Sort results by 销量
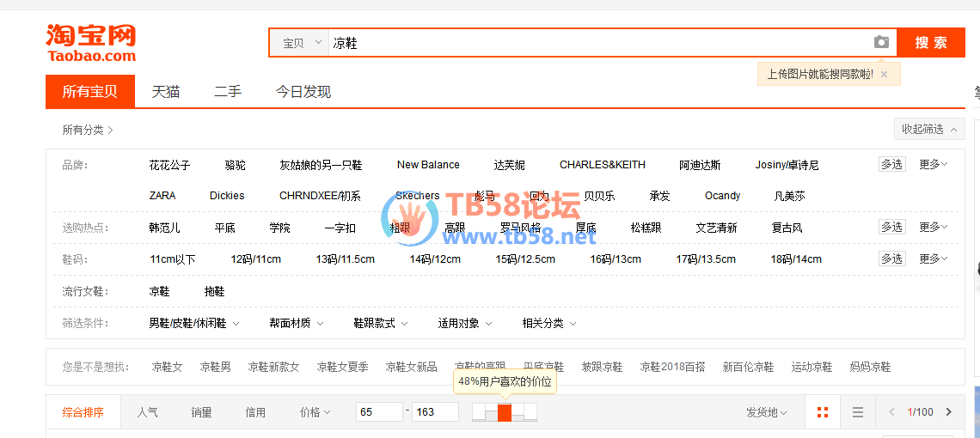Image resolution: width=980 pixels, height=438 pixels. pos(201,412)
